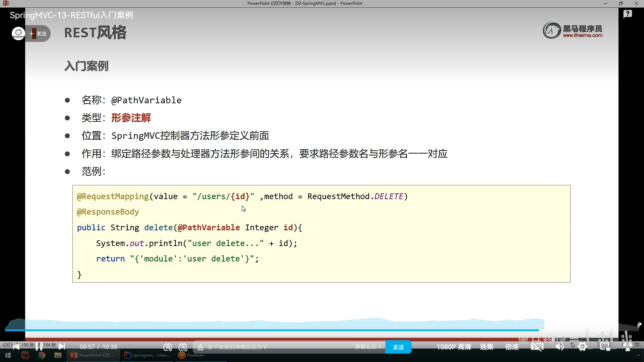
Task: Switch to springmvc IntelliJ taskbar item
Action: [147, 355]
